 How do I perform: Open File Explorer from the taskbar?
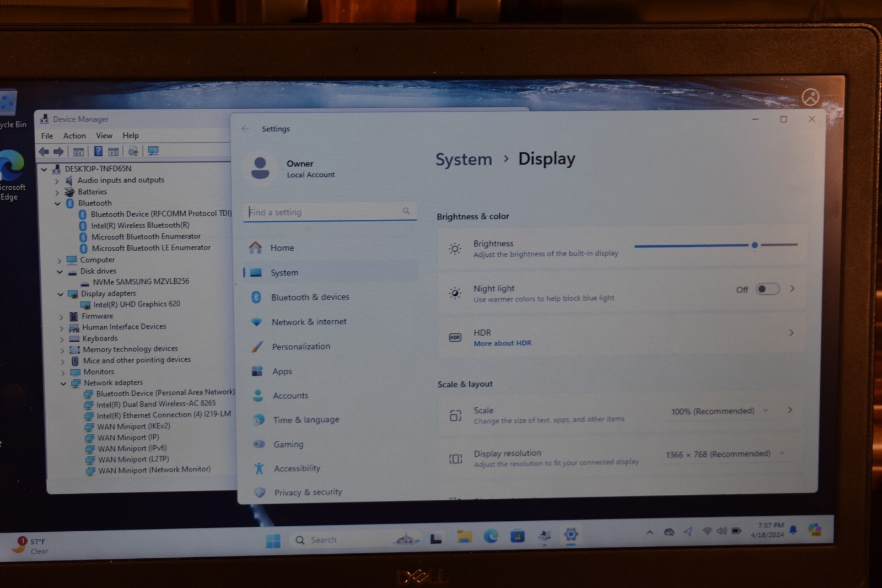[464, 537]
